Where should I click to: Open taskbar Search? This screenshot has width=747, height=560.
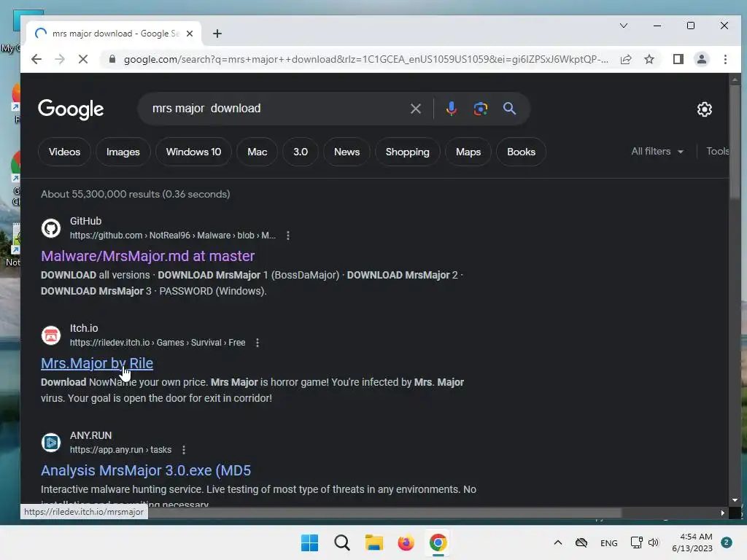(341, 542)
